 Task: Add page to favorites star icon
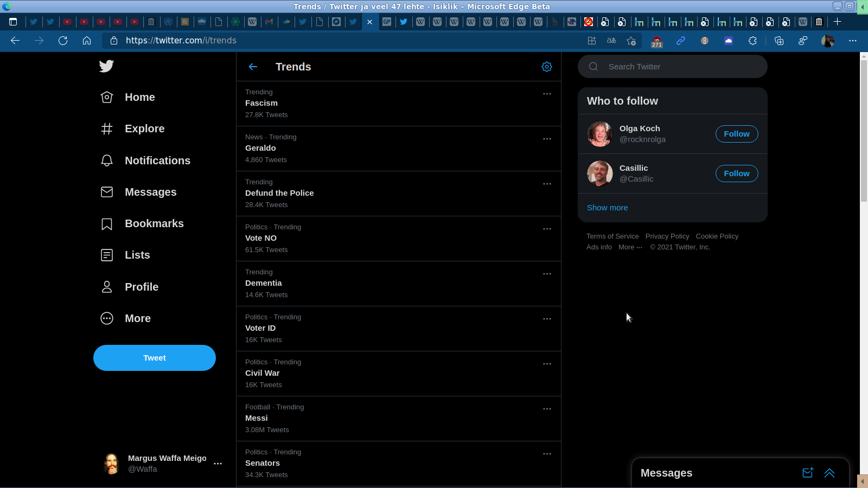tap(631, 41)
